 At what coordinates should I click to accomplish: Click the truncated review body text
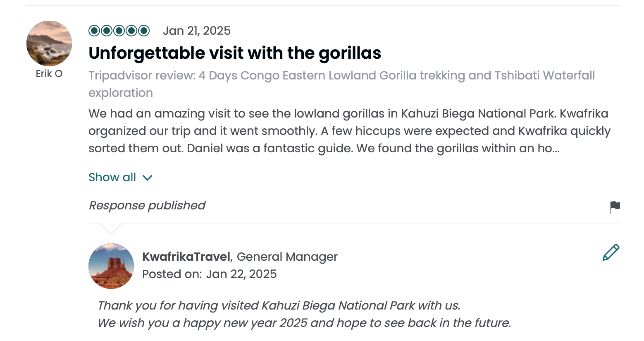(x=349, y=131)
